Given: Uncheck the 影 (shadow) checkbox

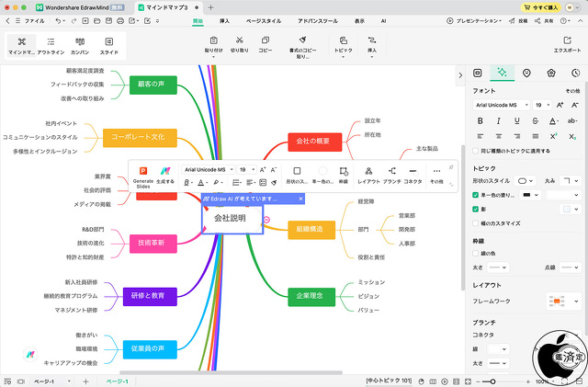Looking at the screenshot, I should click(x=475, y=209).
